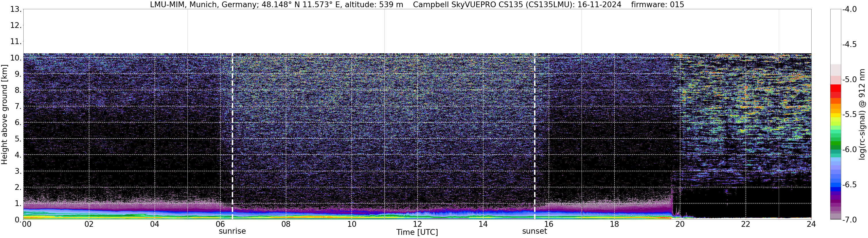The width and height of the screenshot is (868, 238).
Task: Click the x-axis tick label 02
Action: coord(89,224)
